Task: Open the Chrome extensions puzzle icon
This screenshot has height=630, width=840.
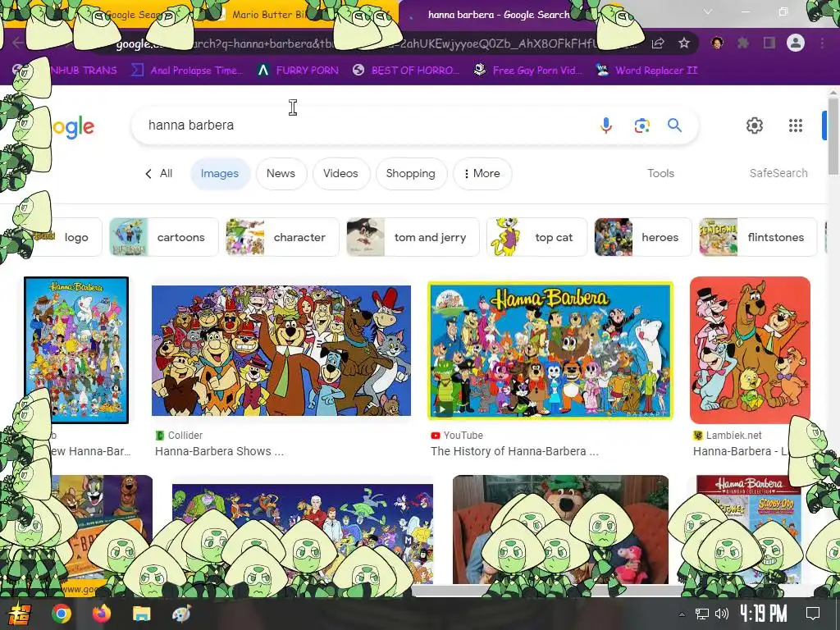Action: click(743, 43)
